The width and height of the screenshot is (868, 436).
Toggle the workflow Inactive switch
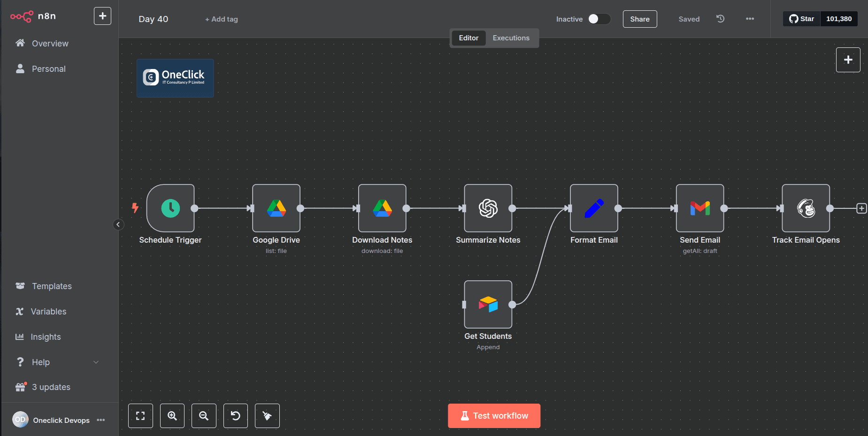click(x=599, y=19)
